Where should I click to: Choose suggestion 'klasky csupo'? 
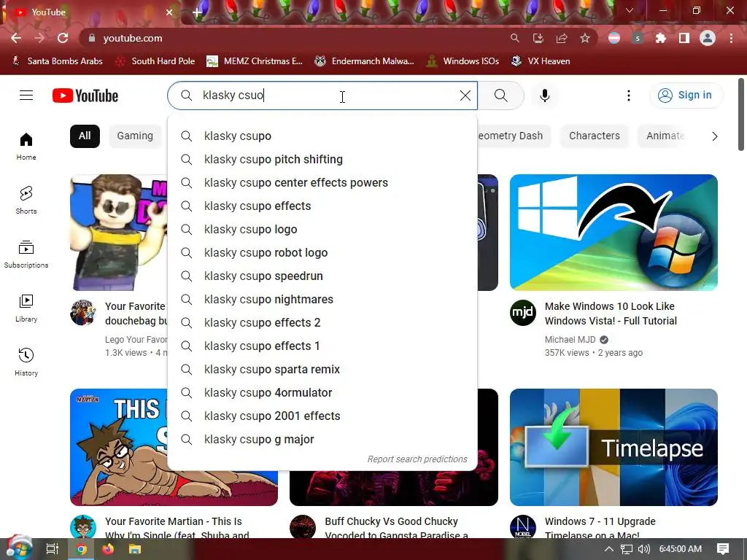coord(322,136)
